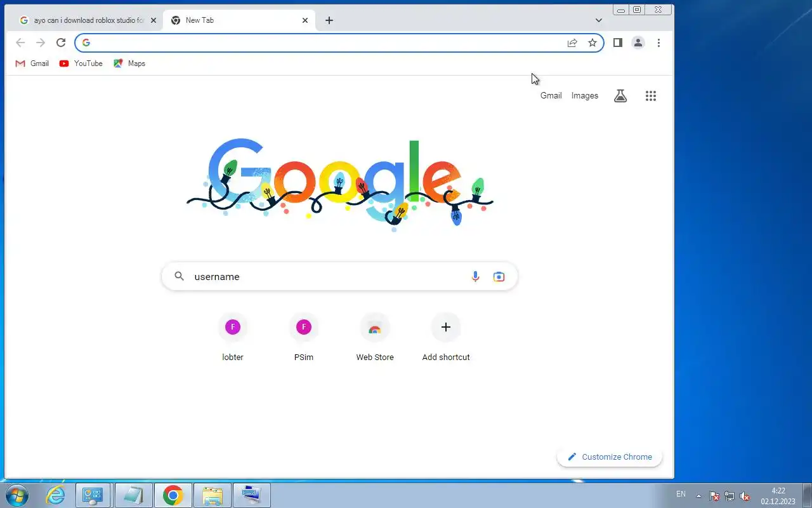The width and height of the screenshot is (812, 508).
Task: Click the Google icon in address bar
Action: point(86,43)
